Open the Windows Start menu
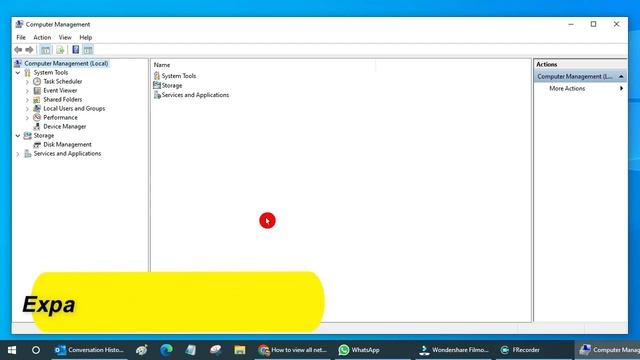 point(12,350)
